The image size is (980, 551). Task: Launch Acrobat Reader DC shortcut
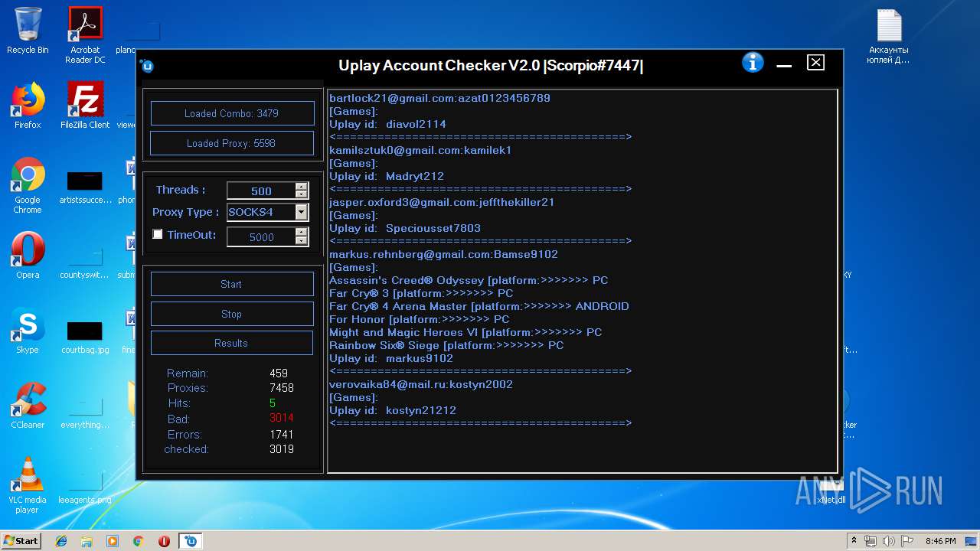pos(85,35)
